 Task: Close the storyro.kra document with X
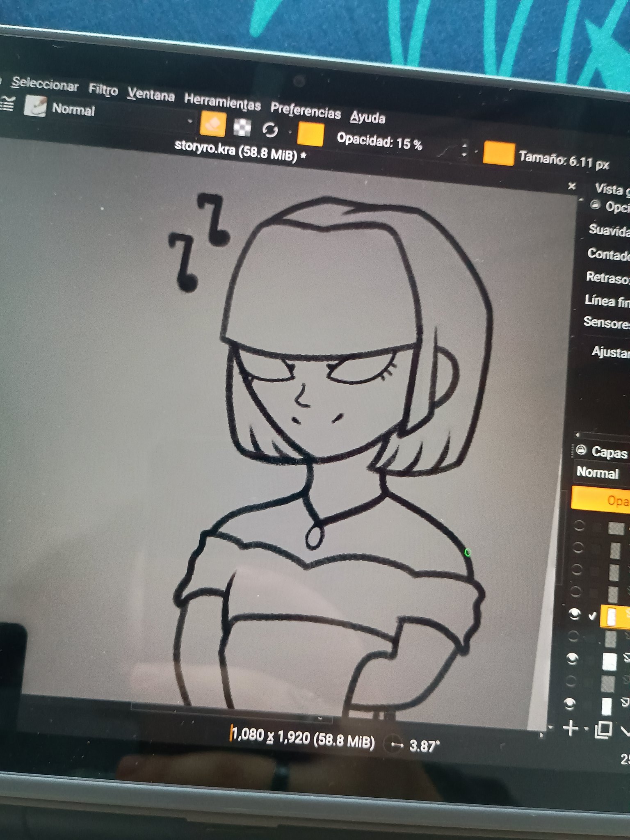pyautogui.click(x=572, y=187)
